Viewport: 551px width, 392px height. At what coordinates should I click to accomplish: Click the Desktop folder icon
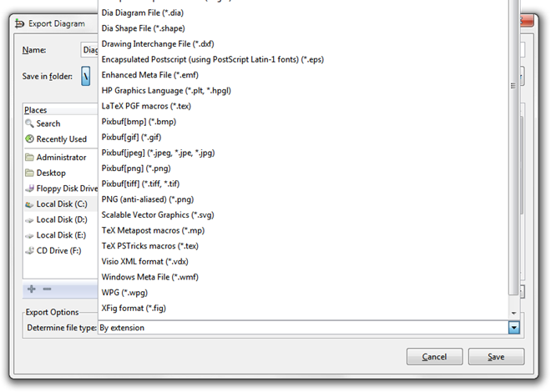tap(29, 173)
